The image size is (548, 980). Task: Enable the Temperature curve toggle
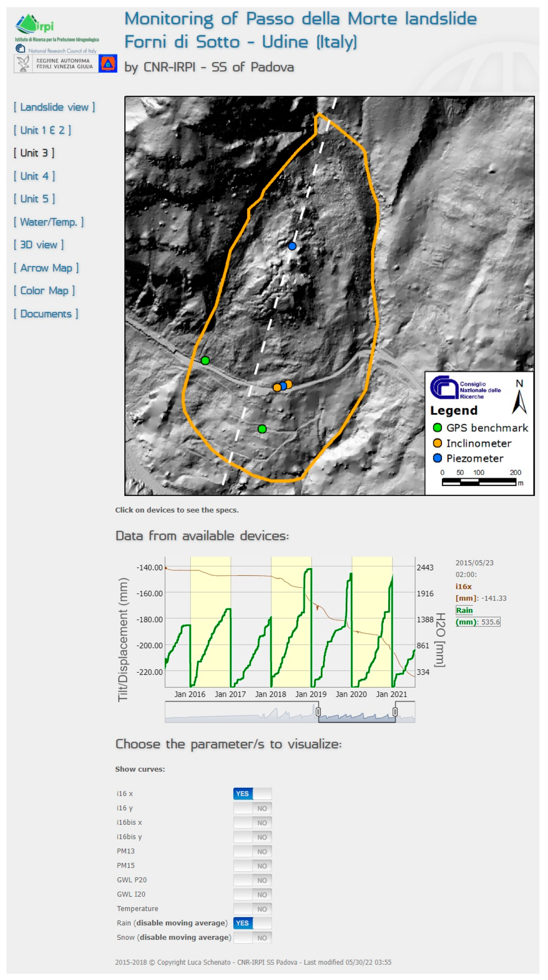pyautogui.click(x=252, y=909)
